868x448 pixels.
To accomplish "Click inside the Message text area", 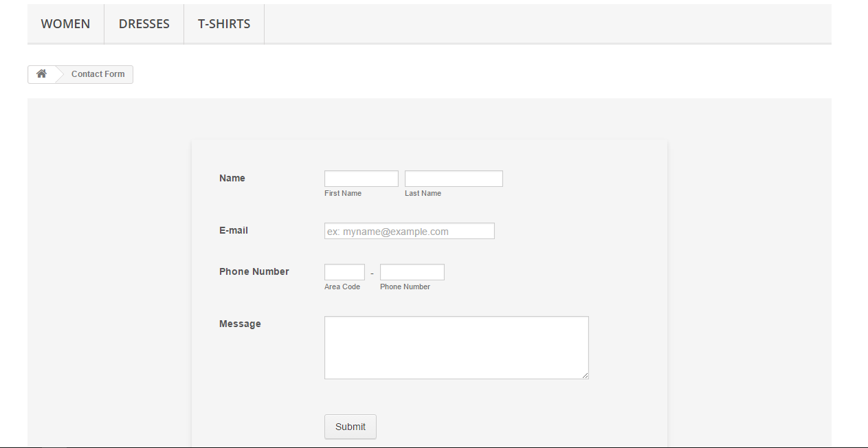I will click(x=456, y=347).
